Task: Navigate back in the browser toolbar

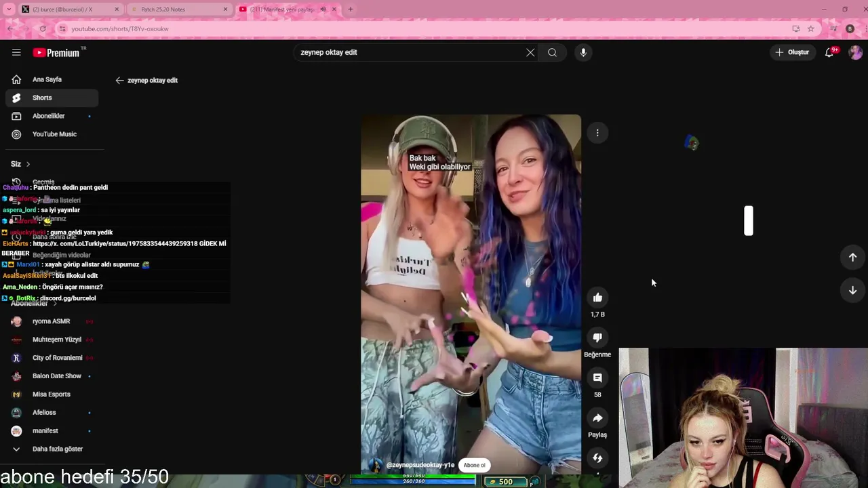Action: 10,28
